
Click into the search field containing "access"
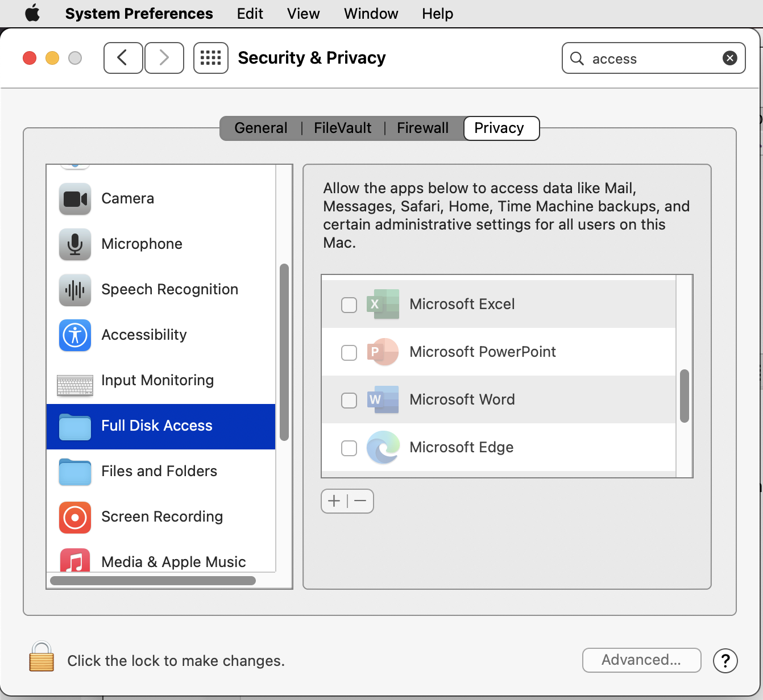[654, 59]
